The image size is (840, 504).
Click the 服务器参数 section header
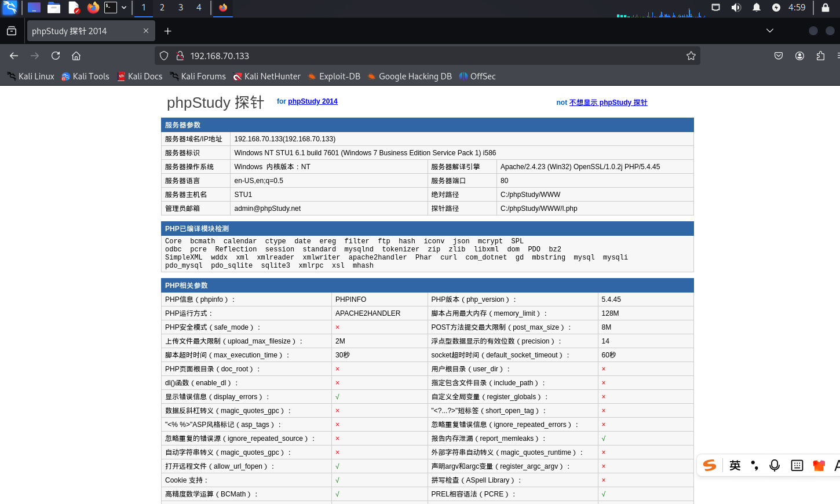tap(428, 125)
